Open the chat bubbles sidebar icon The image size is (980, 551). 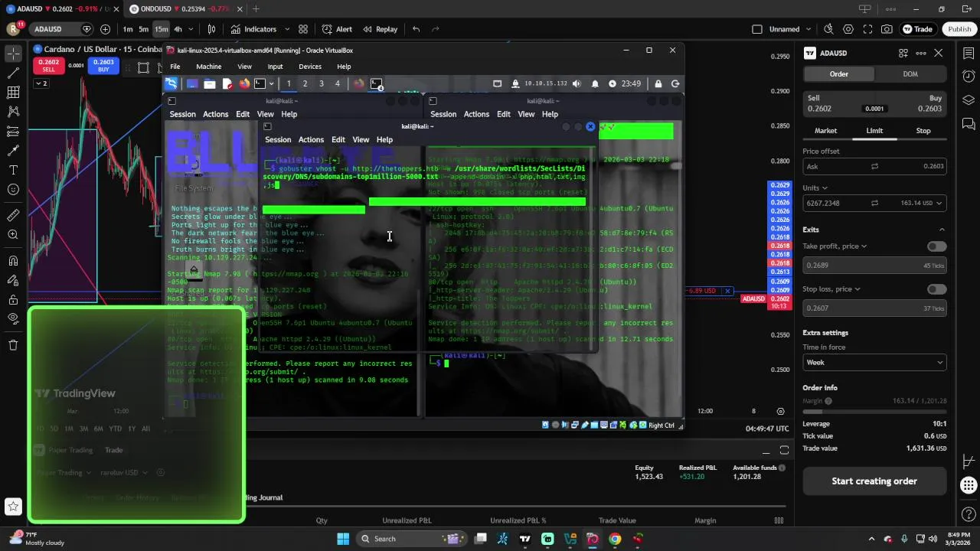tap(969, 124)
